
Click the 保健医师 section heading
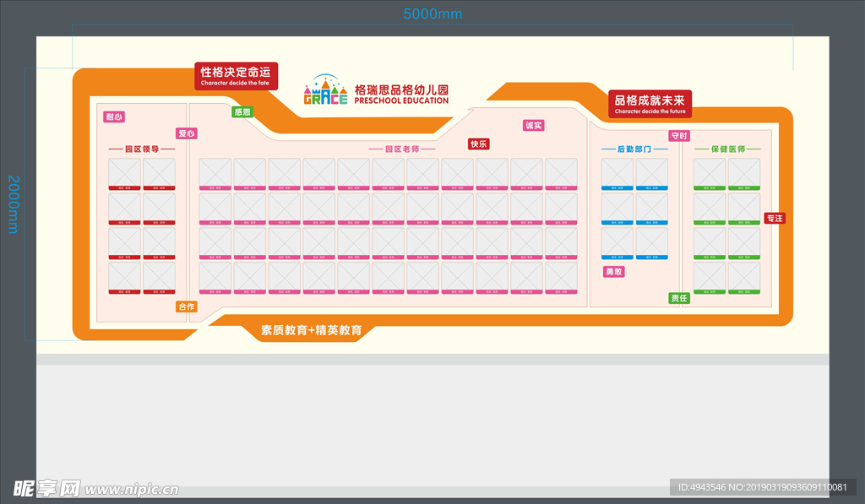(727, 149)
